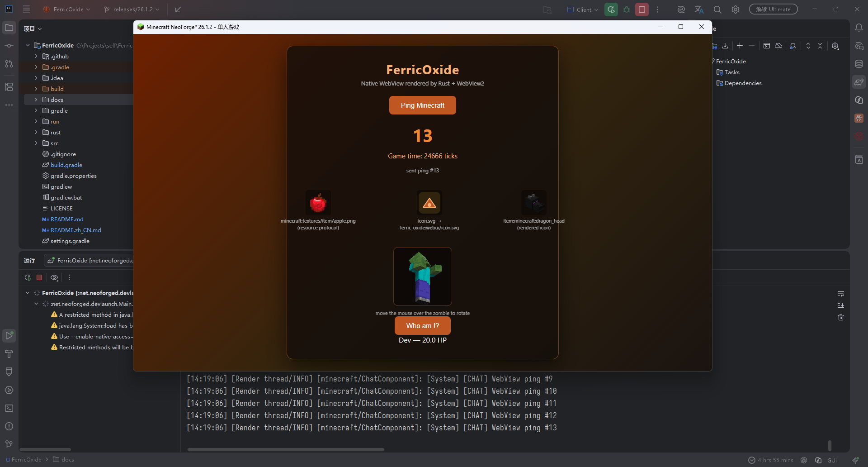Toggle offline mode in Gradle toolbar
The height and width of the screenshot is (467, 868).
coord(778,46)
